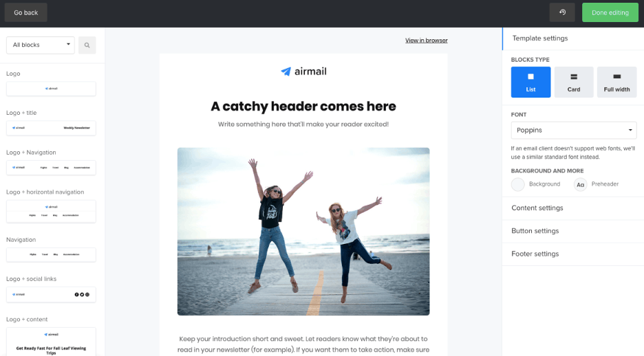
Task: Select the Logo + Navigation block thumbnail
Action: pyautogui.click(x=51, y=168)
